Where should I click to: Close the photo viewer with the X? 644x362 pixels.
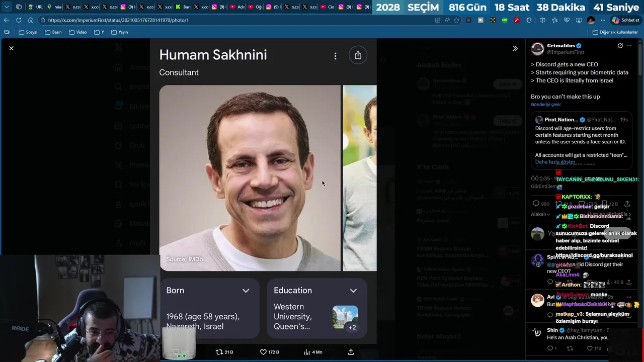[x=11, y=48]
